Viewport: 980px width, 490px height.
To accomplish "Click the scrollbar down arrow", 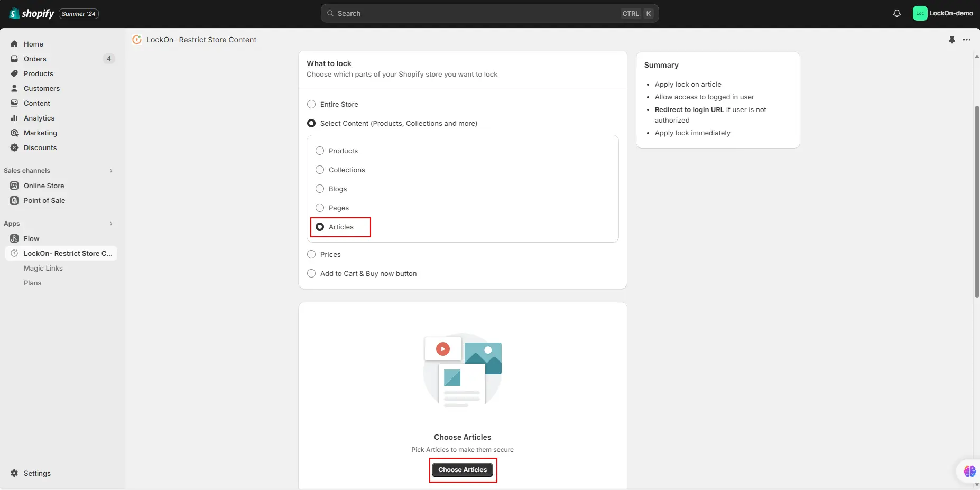I will coord(977,484).
